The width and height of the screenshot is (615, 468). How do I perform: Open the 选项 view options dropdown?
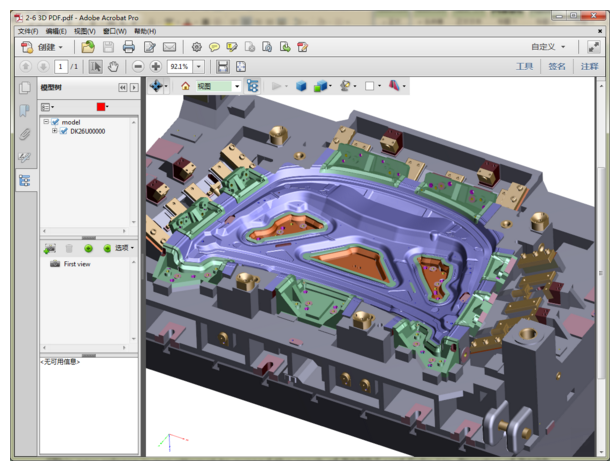pyautogui.click(x=124, y=248)
